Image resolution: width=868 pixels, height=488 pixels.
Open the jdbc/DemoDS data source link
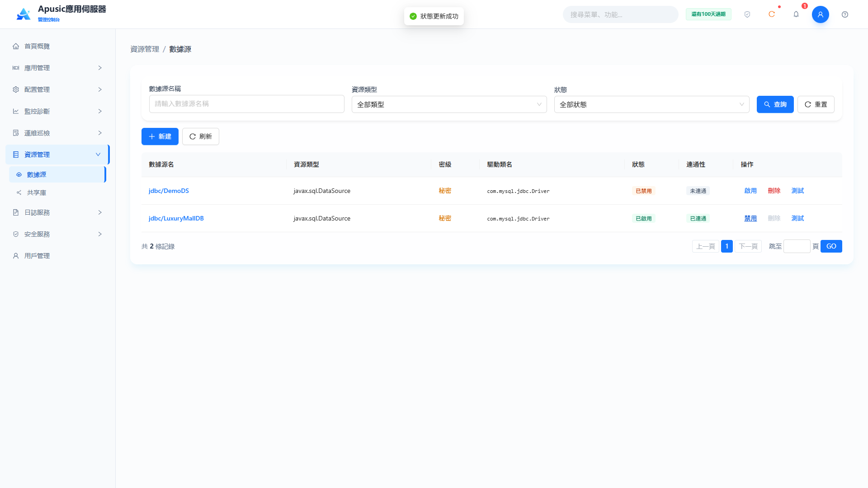pos(169,191)
